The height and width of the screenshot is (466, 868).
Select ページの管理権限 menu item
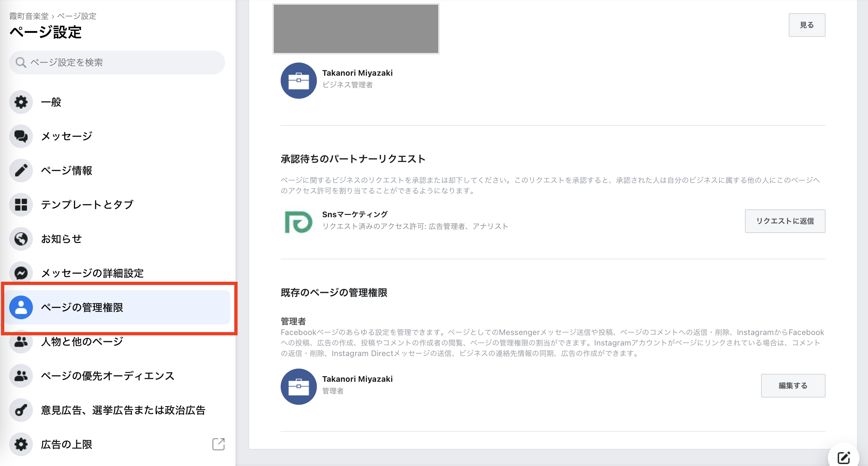pyautogui.click(x=117, y=307)
